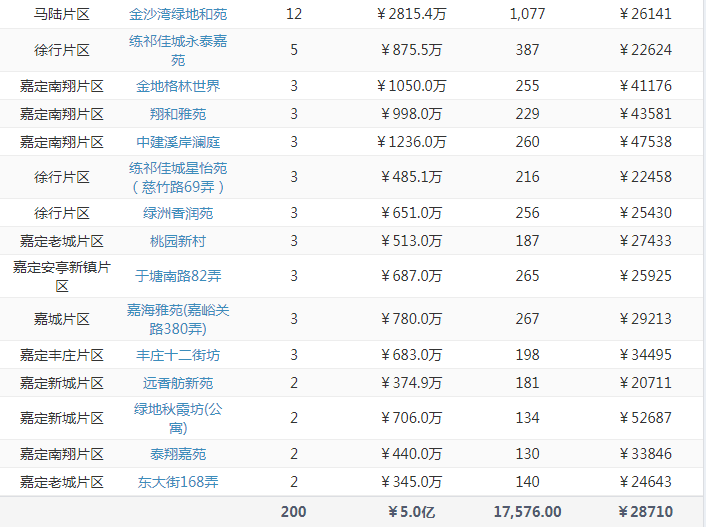706x527 pixels.
Task: Select the amount ¥998.0万
Action: [x=412, y=114]
